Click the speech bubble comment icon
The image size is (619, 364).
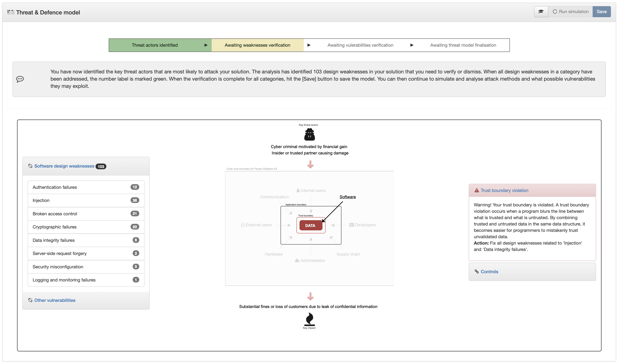(20, 79)
